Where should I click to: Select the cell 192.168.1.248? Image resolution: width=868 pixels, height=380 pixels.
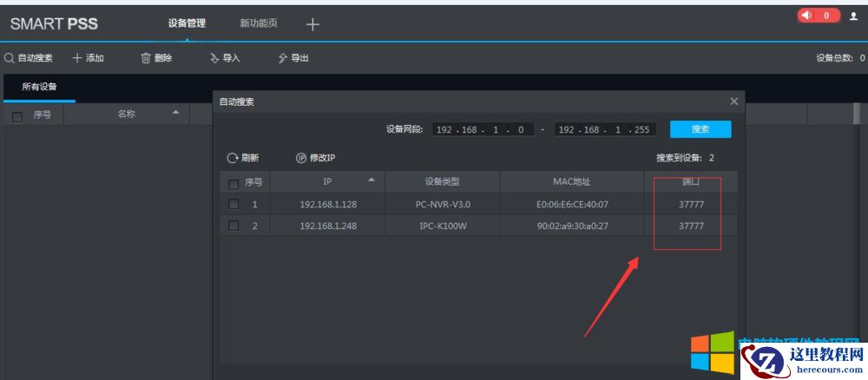[x=328, y=226]
